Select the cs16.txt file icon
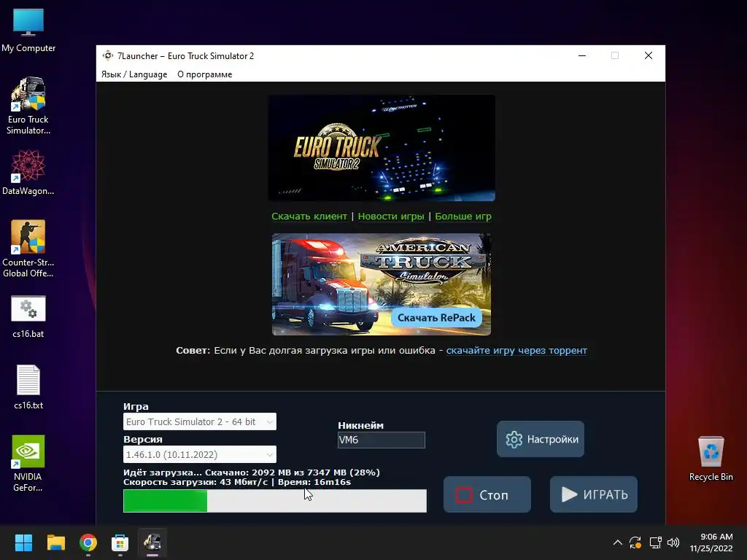Viewport: 747px width, 560px height. tap(28, 386)
